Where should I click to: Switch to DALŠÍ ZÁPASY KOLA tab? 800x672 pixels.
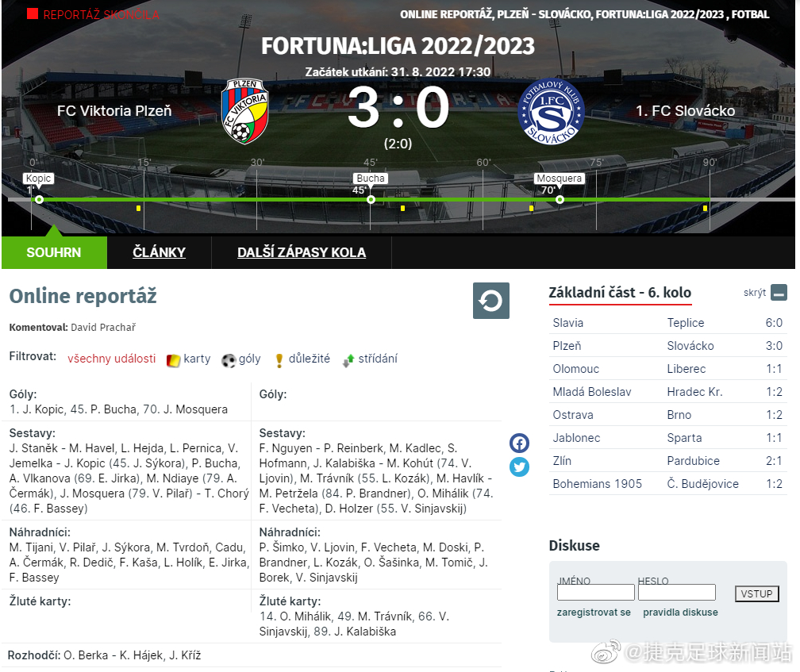tap(302, 252)
